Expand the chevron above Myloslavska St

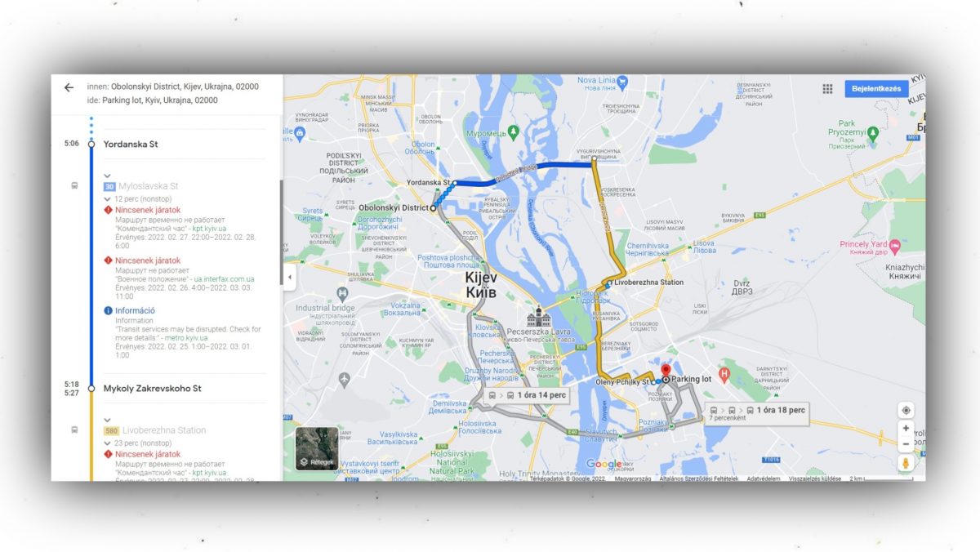[x=107, y=175]
